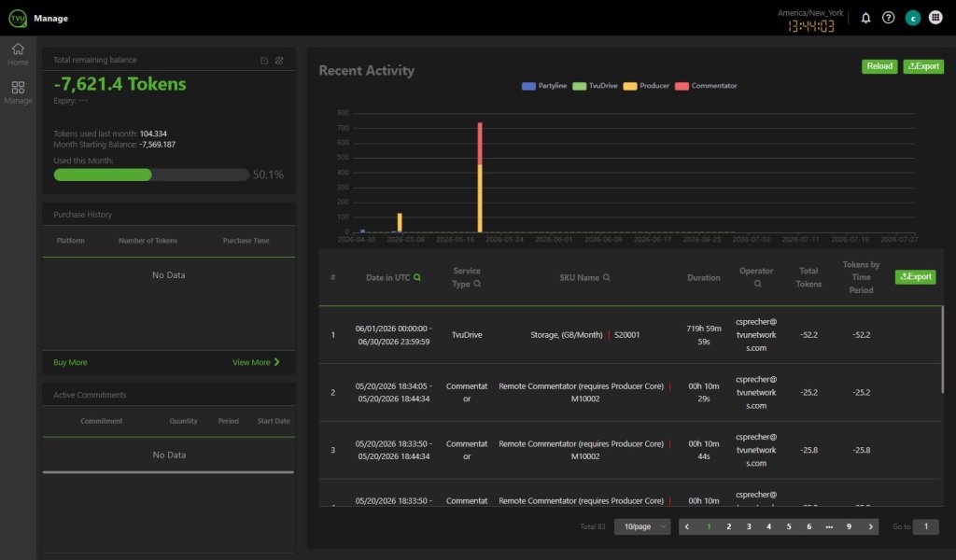This screenshot has height=560, width=956.
Task: Toggle Partyline legend series
Action: 544,86
